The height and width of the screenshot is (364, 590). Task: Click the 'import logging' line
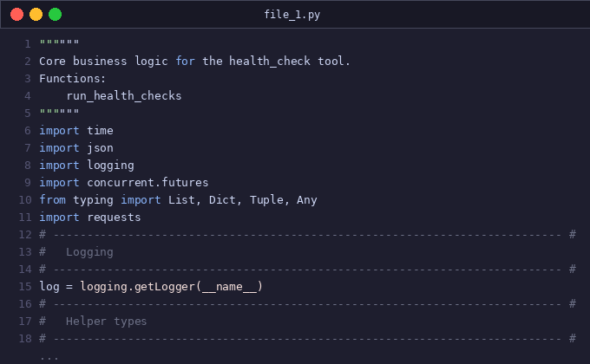tap(87, 166)
